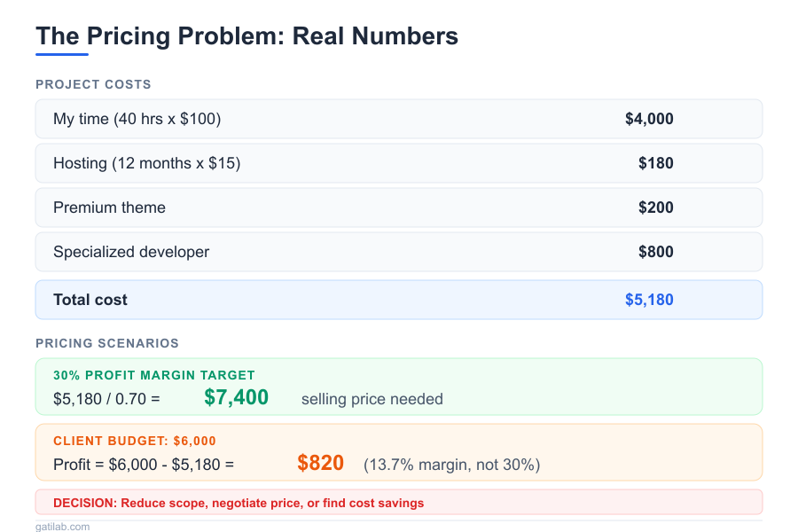This screenshot has width=798, height=532.
Task: Click the '30% PROFIT MARGIN TARGET' heading
Action: point(154,375)
